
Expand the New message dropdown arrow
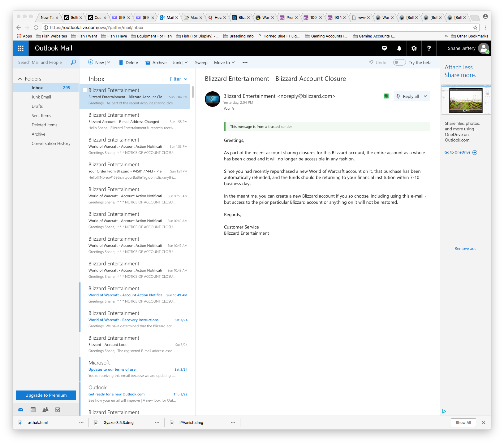(109, 63)
